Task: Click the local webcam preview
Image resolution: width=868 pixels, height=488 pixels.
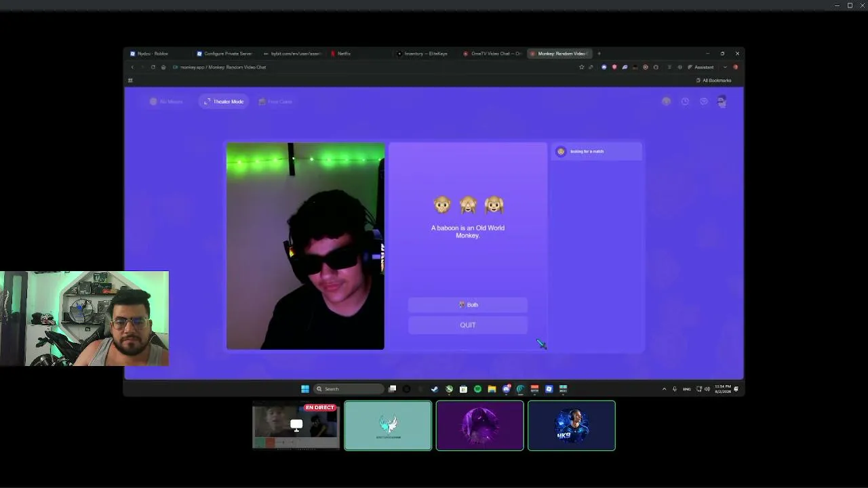Action: pyautogui.click(x=305, y=246)
